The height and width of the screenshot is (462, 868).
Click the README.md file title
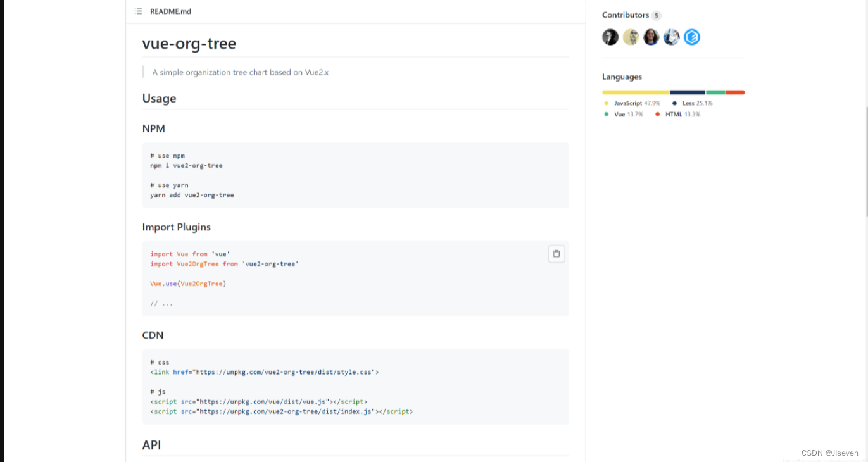(x=170, y=11)
